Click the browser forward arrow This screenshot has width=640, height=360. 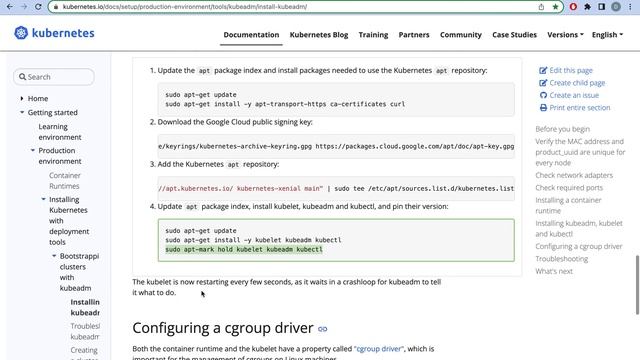24,7
